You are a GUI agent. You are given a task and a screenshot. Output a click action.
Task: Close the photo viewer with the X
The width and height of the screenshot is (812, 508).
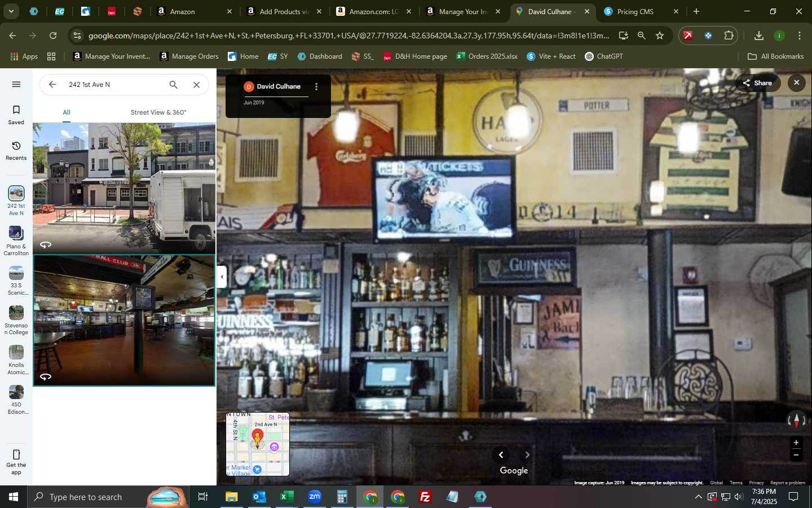796,83
